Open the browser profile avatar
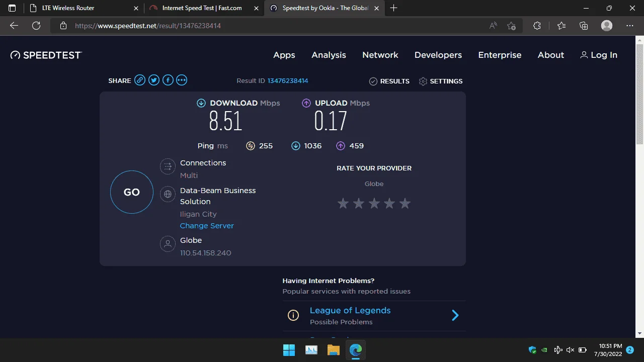 coord(607,26)
